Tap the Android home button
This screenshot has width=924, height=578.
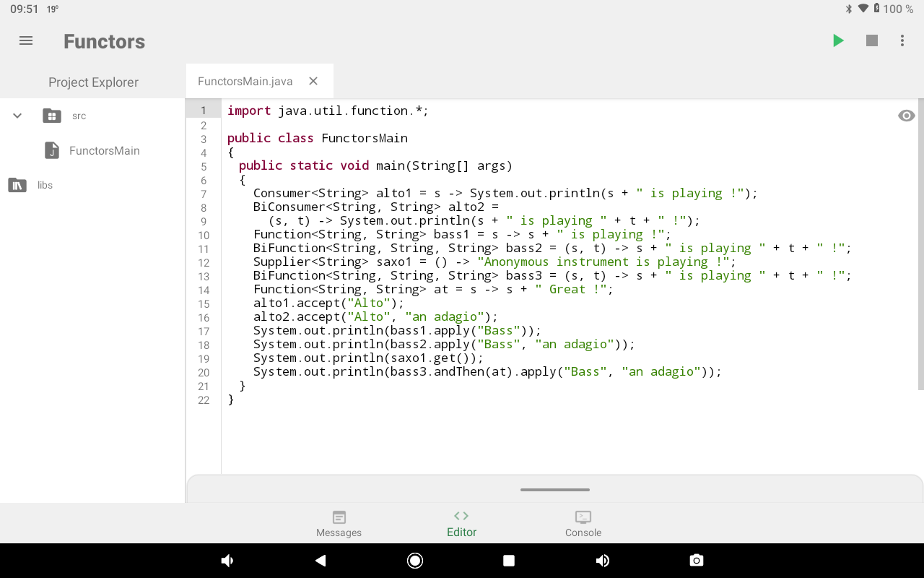pyautogui.click(x=415, y=561)
